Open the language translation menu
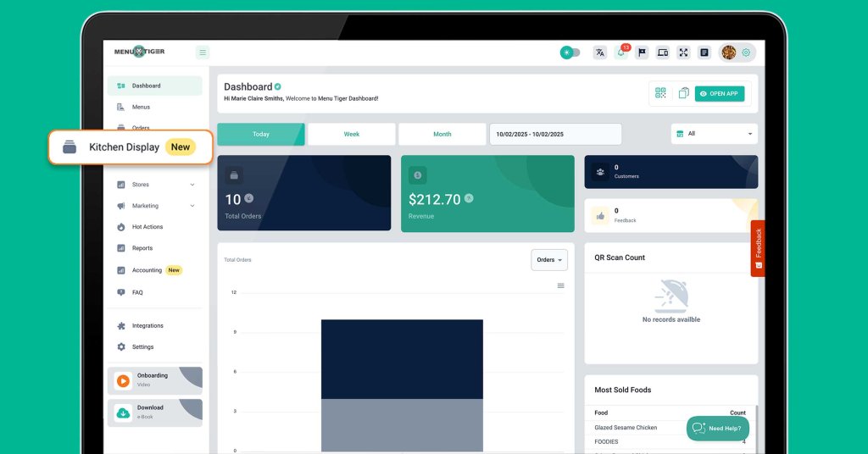Viewport: 868px width, 454px height. pyautogui.click(x=600, y=53)
